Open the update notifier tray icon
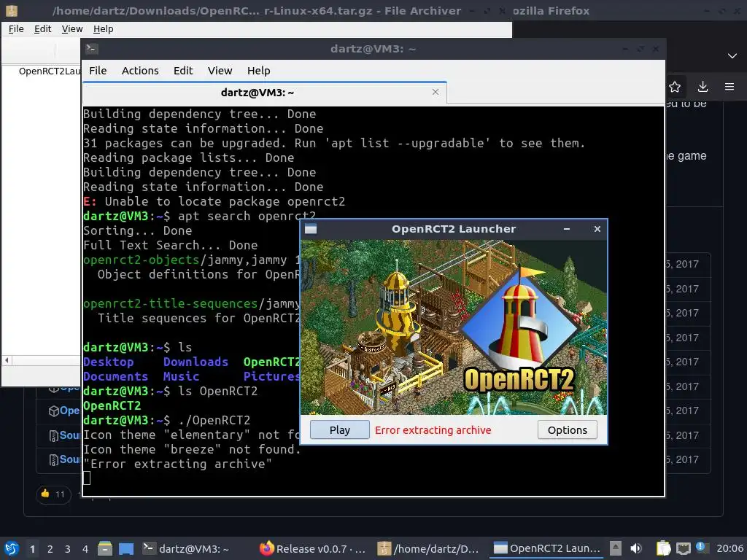The image size is (747, 560). 701,548
